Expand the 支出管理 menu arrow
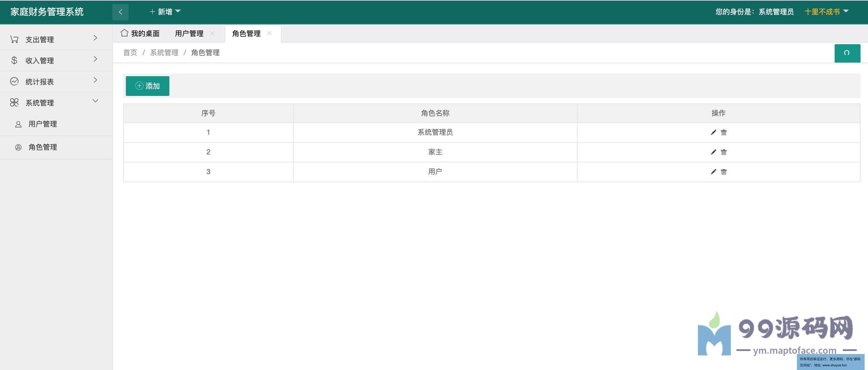868x370 pixels. point(95,38)
